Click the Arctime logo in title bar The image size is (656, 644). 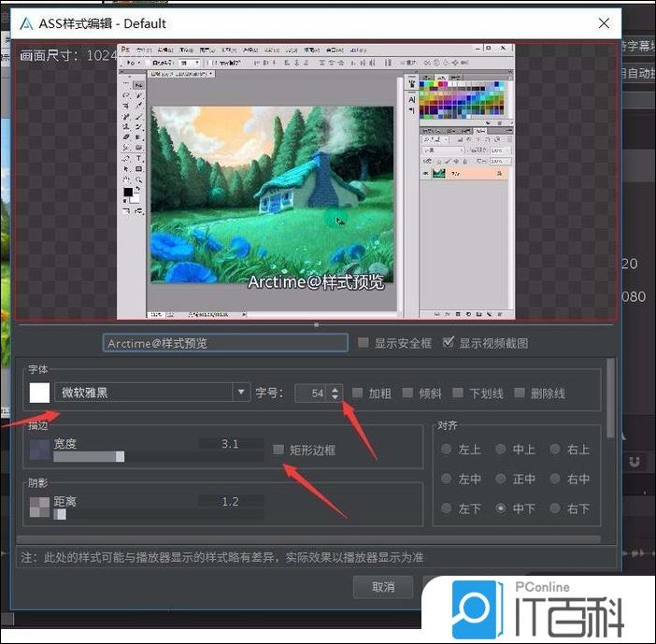pos(26,24)
